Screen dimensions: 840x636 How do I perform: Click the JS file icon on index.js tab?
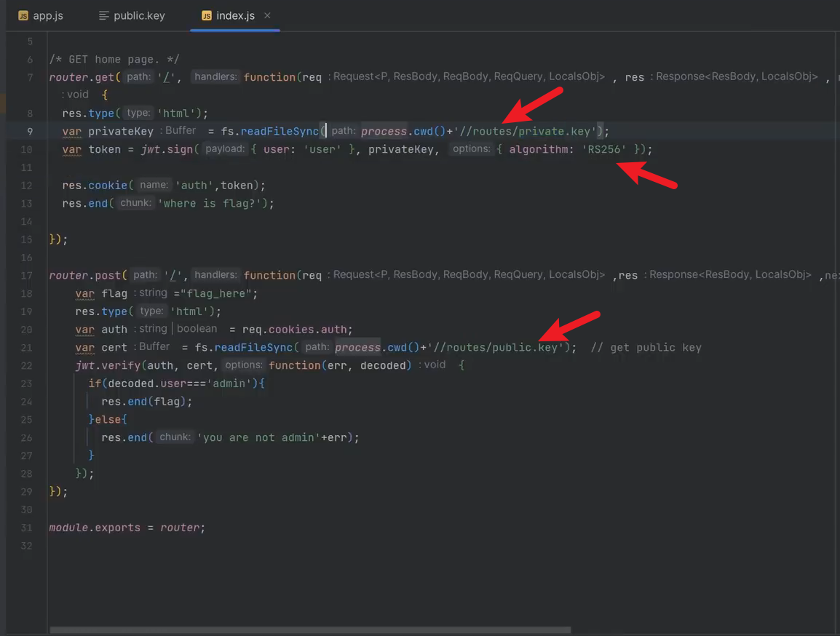pyautogui.click(x=207, y=15)
